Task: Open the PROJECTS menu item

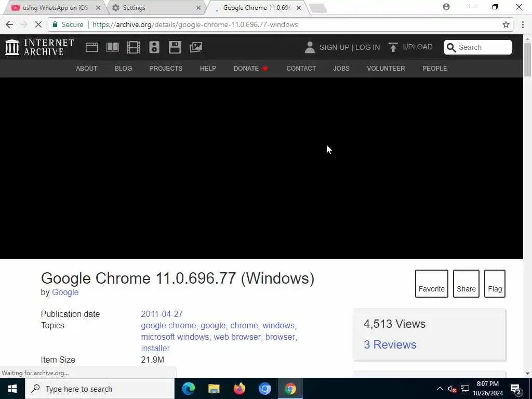Action: (x=166, y=69)
